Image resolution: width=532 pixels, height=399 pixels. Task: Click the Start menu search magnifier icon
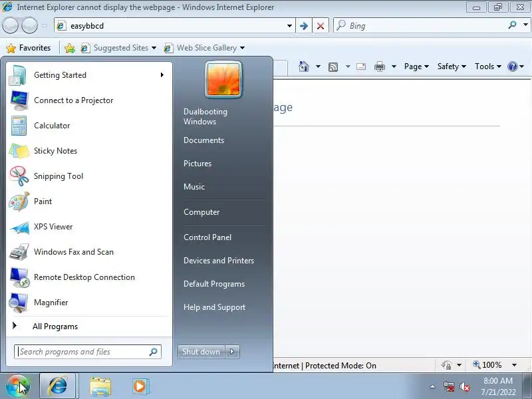pyautogui.click(x=154, y=352)
